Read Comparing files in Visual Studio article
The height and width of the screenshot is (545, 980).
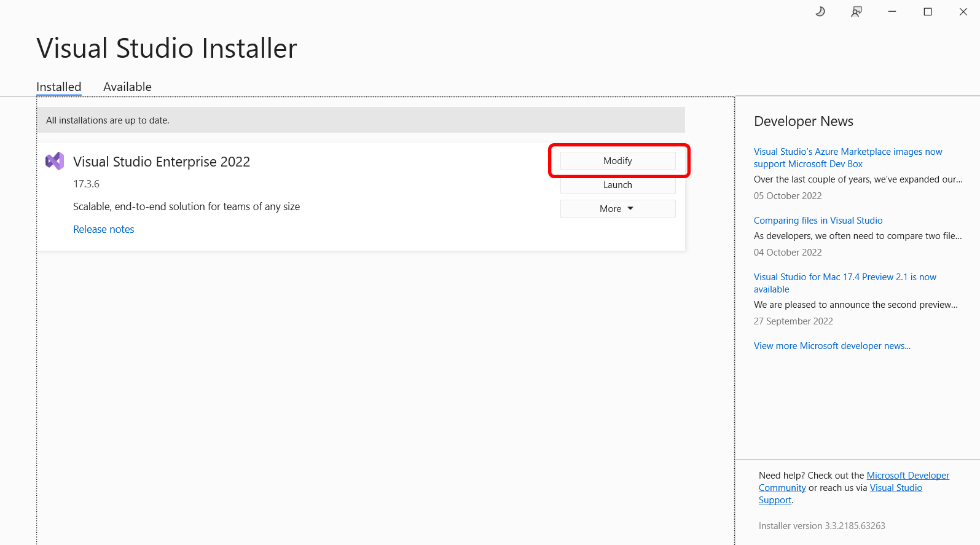(x=818, y=221)
